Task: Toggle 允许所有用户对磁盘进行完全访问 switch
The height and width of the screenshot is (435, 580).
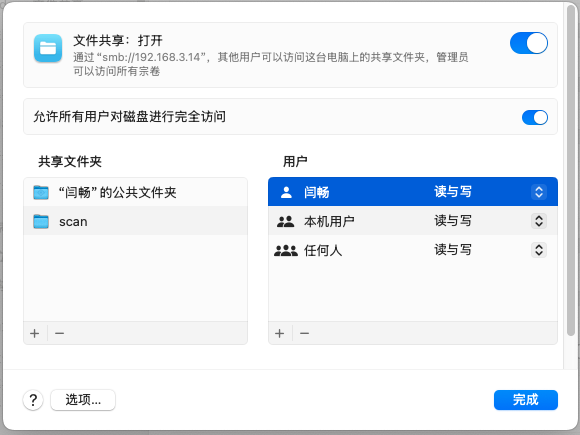Action: [x=535, y=118]
